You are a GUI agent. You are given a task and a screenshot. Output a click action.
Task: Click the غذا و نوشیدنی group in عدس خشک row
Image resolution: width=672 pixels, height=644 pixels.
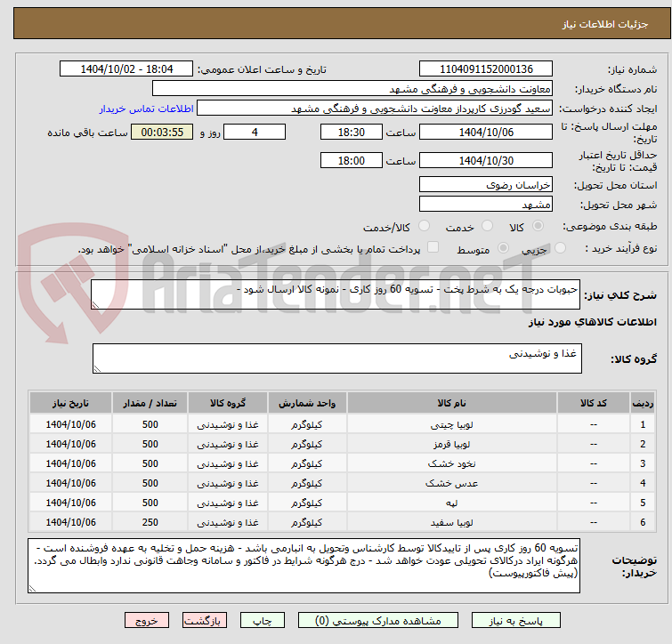pyautogui.click(x=228, y=483)
